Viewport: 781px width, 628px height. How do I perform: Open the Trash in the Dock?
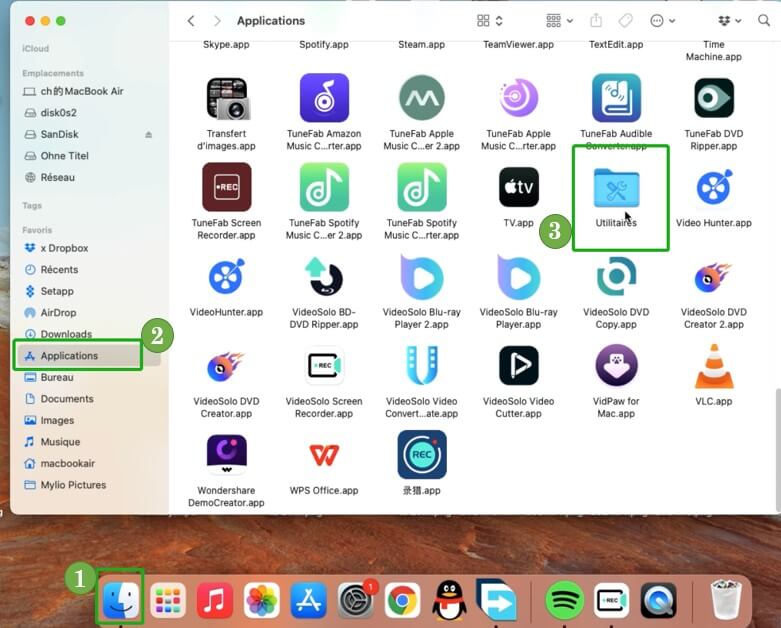click(x=726, y=600)
